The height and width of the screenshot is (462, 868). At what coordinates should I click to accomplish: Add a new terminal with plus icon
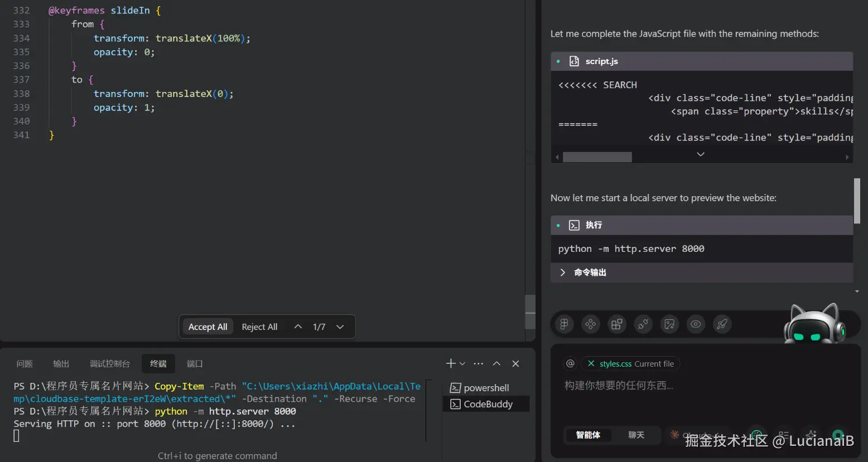pyautogui.click(x=451, y=363)
